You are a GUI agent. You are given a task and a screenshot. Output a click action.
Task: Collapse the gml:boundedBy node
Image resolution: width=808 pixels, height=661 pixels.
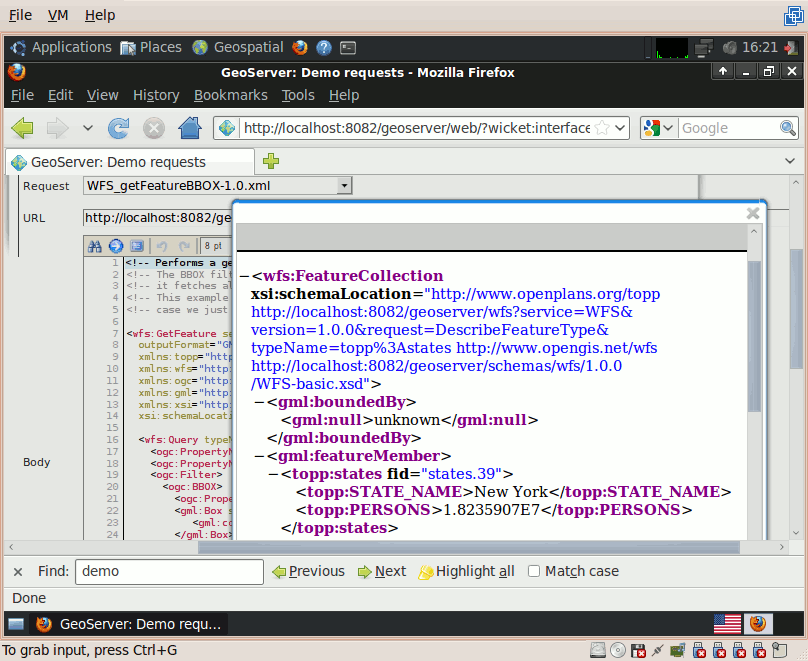point(259,402)
